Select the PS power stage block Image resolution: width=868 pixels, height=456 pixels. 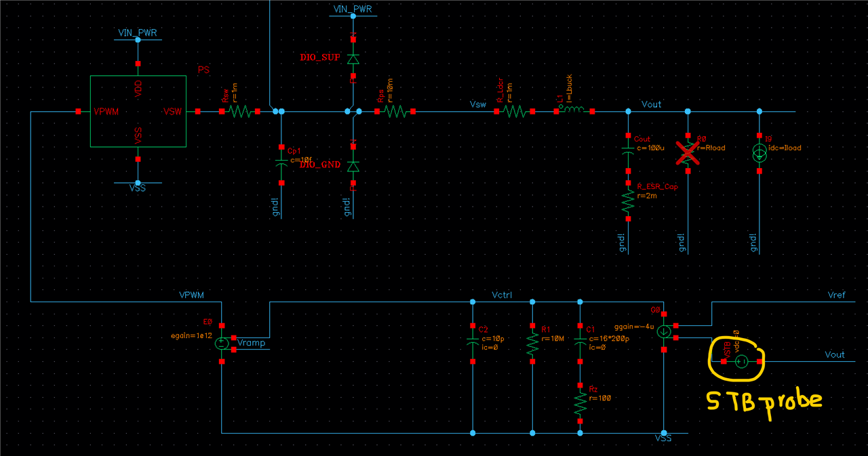[x=138, y=111]
